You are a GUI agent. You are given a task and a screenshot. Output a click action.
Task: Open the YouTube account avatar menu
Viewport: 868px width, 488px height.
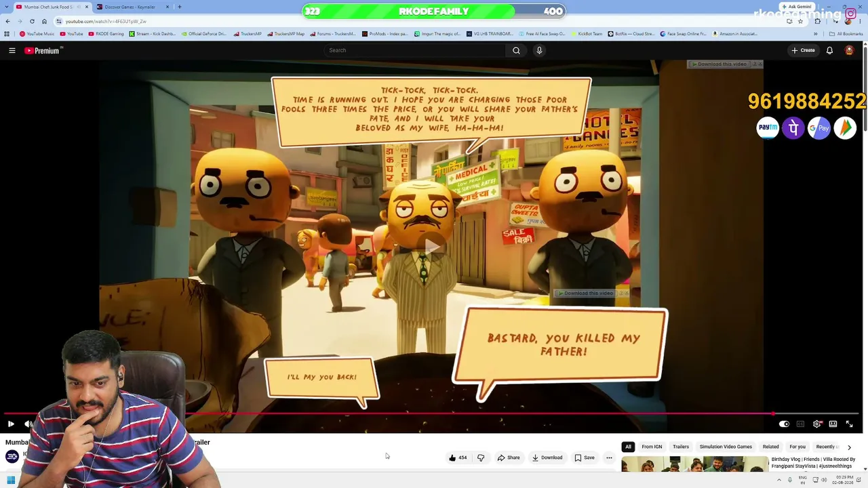click(x=849, y=50)
